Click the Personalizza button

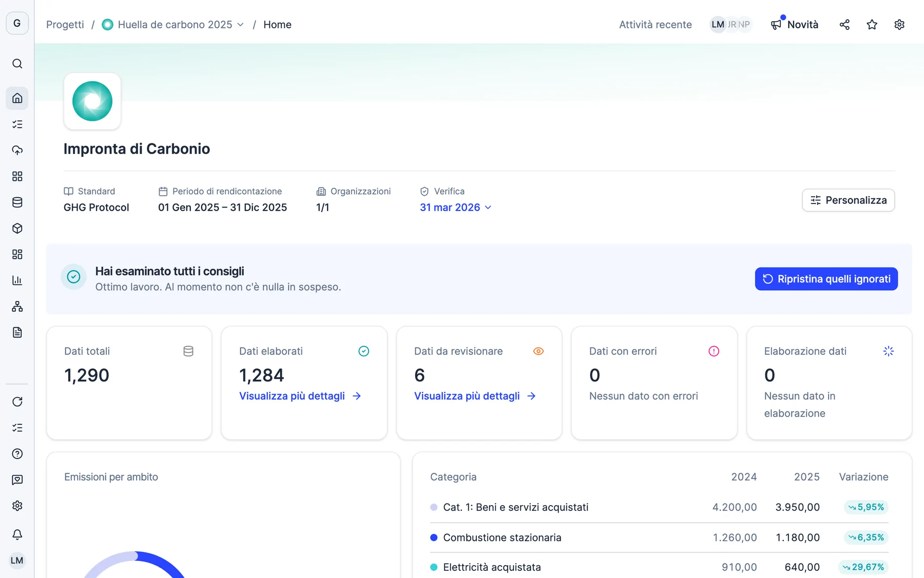coord(848,200)
